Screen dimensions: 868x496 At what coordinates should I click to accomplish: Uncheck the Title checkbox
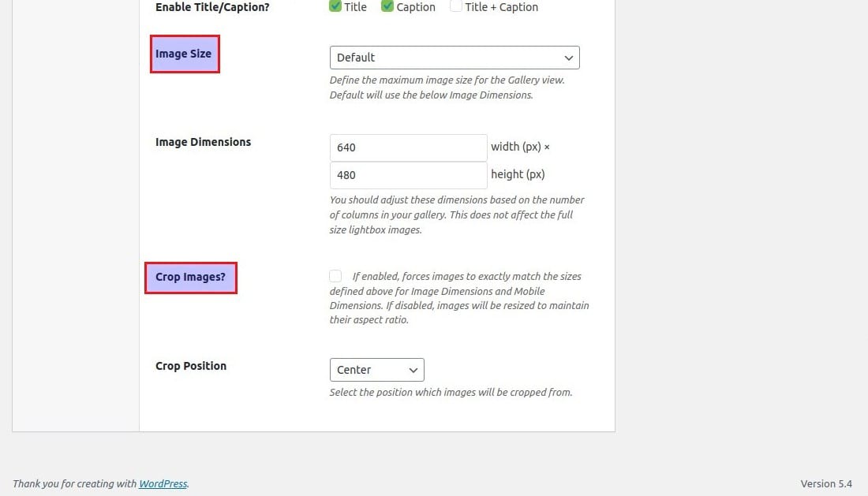pyautogui.click(x=336, y=6)
